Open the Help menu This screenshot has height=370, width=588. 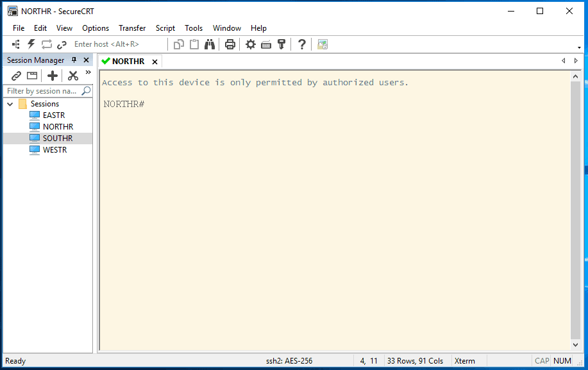click(258, 28)
